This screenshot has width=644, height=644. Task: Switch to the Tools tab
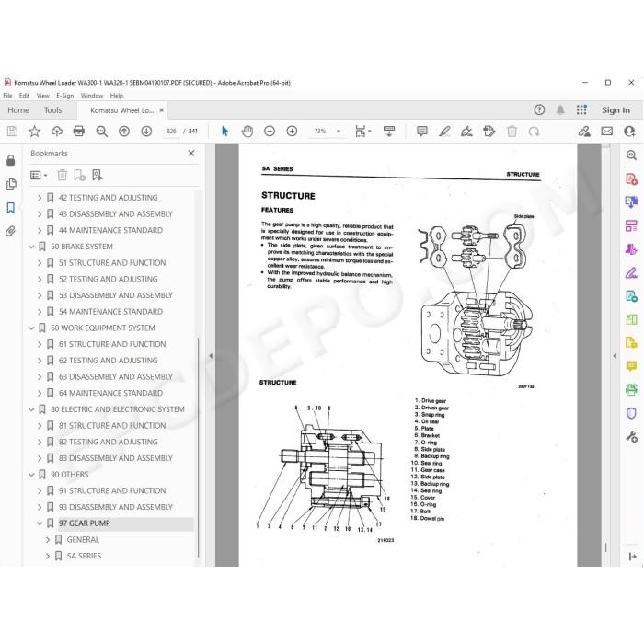pos(53,110)
